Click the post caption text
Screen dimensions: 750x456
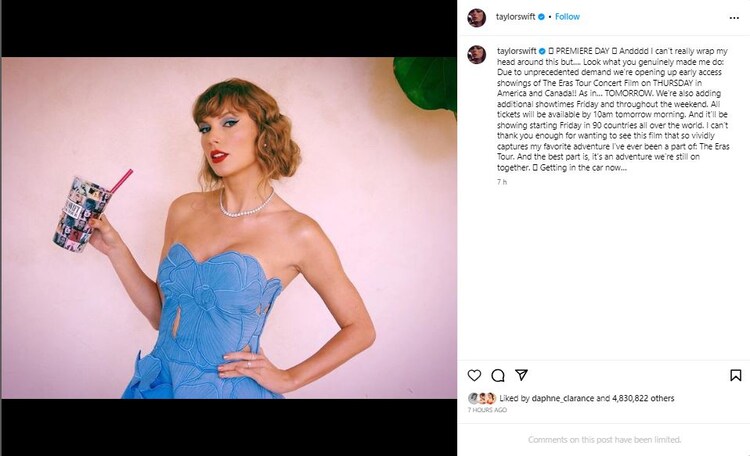tap(612, 108)
